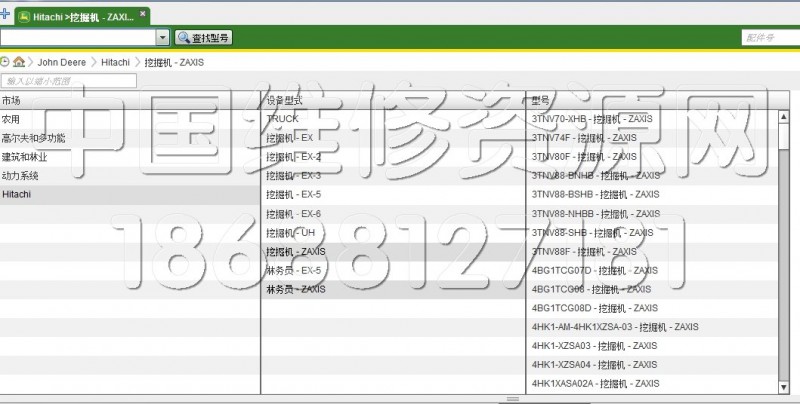Select 林务员 - ZAXIS equipment type

pos(393,289)
